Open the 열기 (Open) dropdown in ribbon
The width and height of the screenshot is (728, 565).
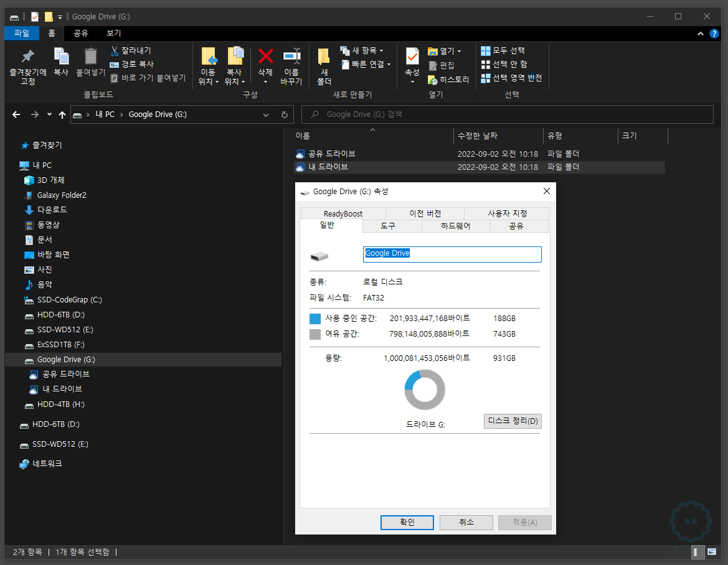click(444, 51)
